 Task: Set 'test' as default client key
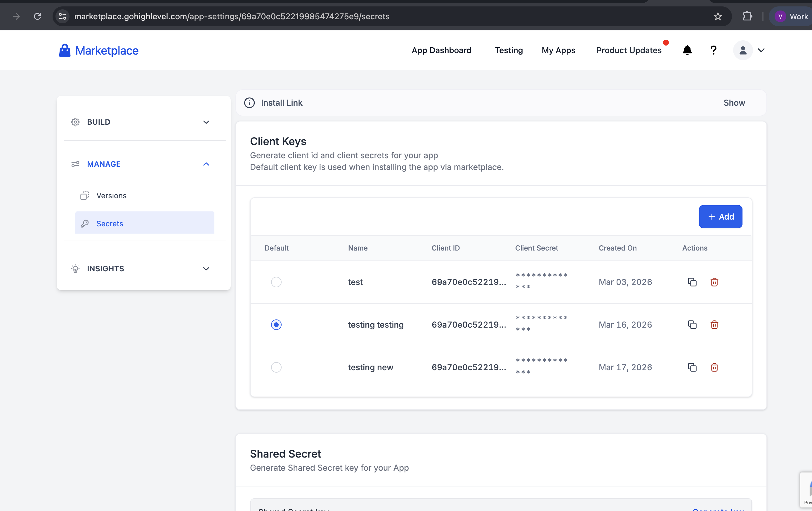pos(276,282)
